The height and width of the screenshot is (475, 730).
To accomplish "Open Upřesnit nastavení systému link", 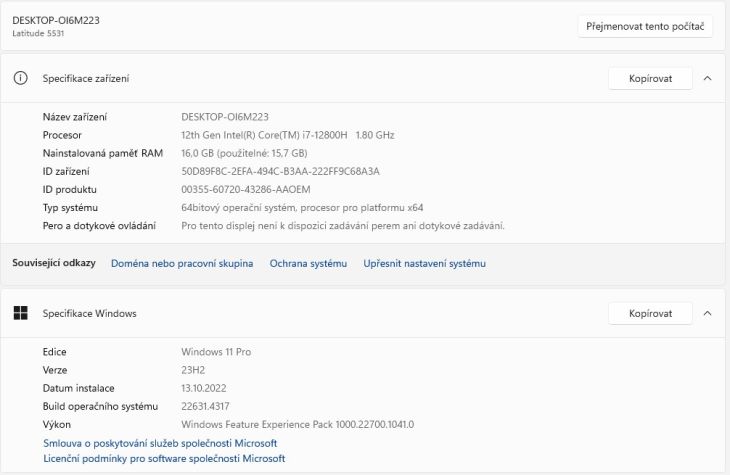I will (x=425, y=263).
